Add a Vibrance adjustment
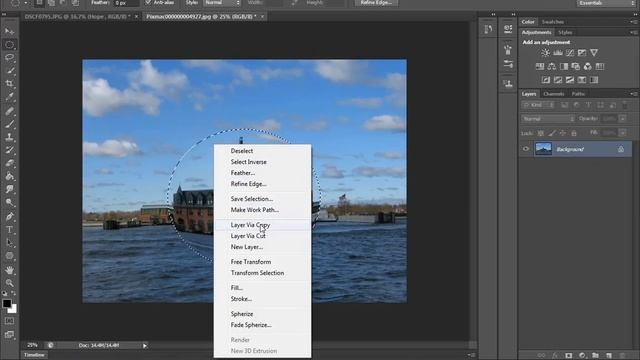Screen dimensions: 640x360 [594, 53]
